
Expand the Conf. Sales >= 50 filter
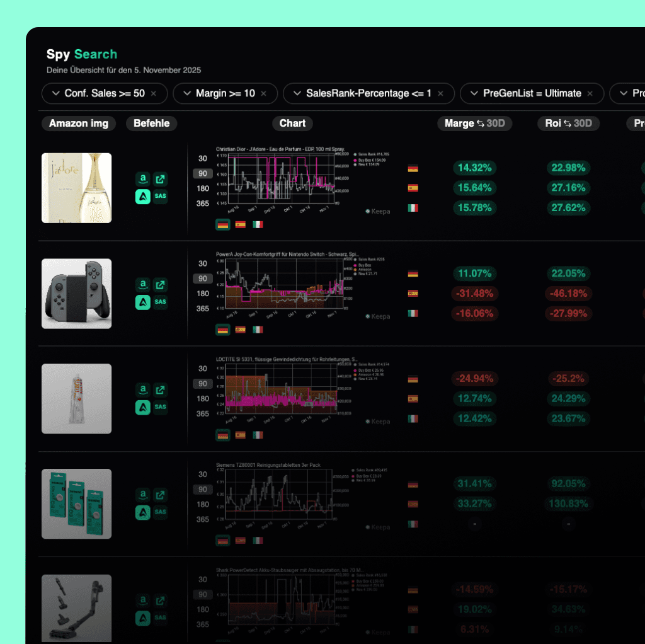pyautogui.click(x=55, y=93)
